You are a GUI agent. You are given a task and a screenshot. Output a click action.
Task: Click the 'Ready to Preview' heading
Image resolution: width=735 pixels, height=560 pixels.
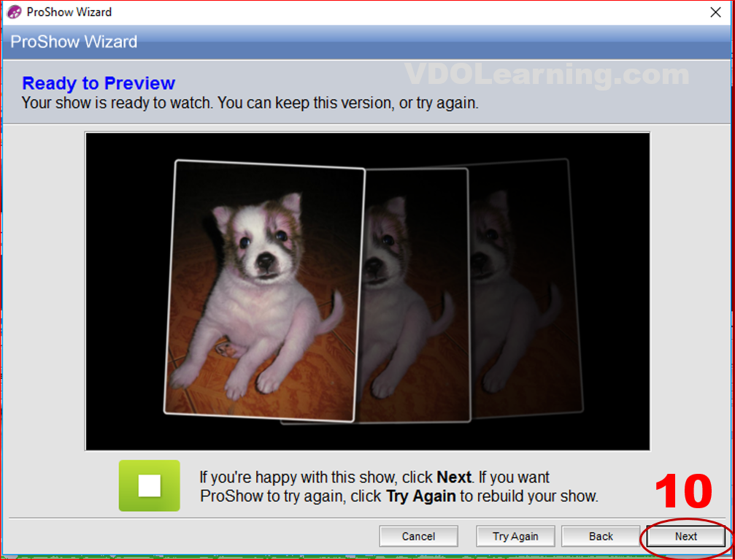click(x=99, y=83)
